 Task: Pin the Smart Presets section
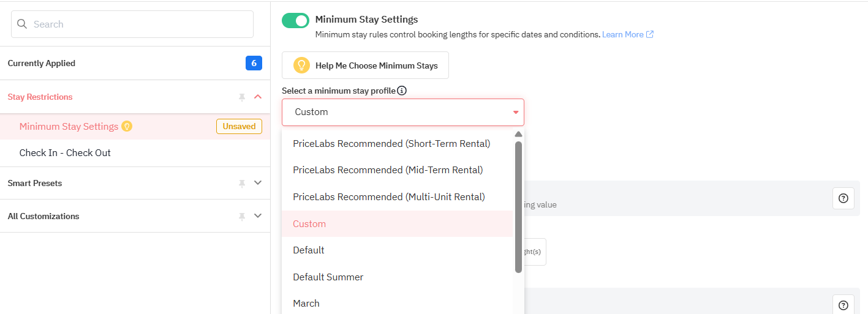point(242,183)
